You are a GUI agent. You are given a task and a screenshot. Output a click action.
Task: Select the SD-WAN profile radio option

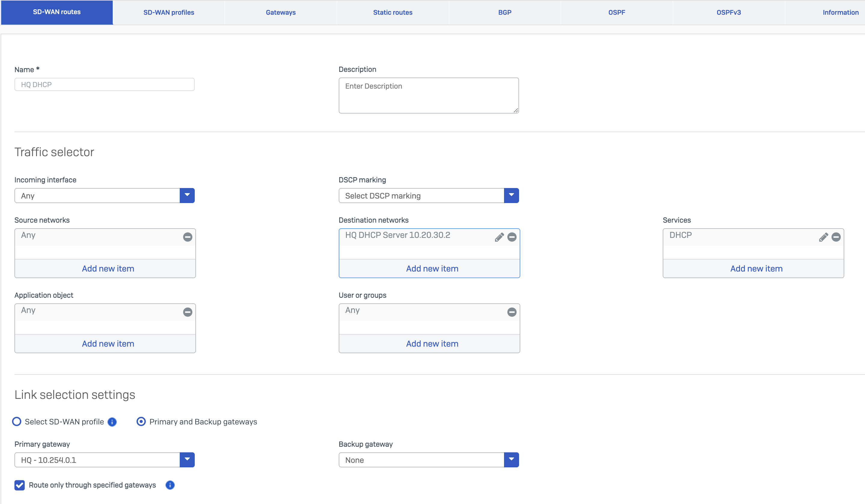click(x=17, y=421)
